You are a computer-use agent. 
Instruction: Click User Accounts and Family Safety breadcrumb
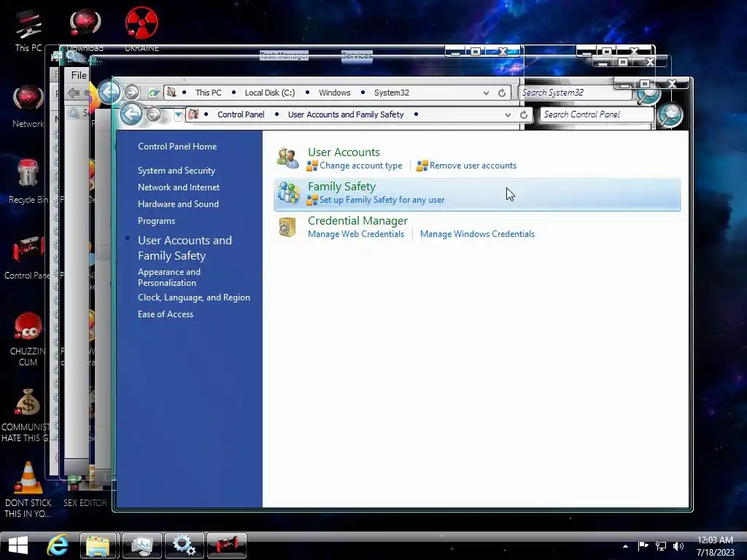[x=346, y=114]
